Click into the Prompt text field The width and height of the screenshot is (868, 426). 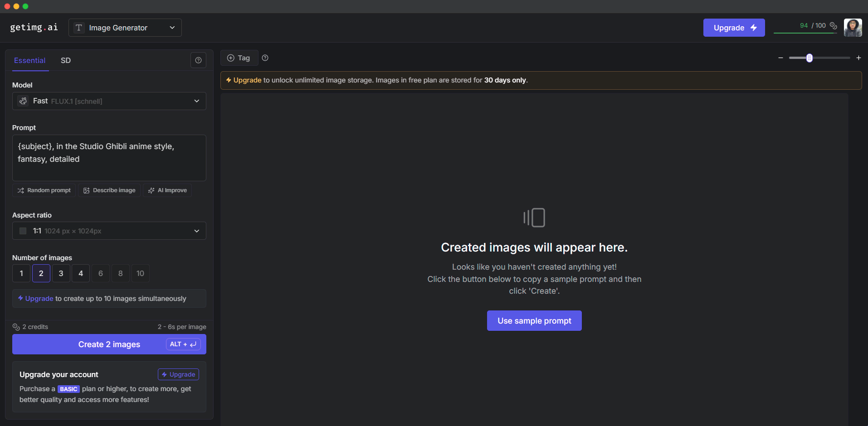tap(109, 158)
